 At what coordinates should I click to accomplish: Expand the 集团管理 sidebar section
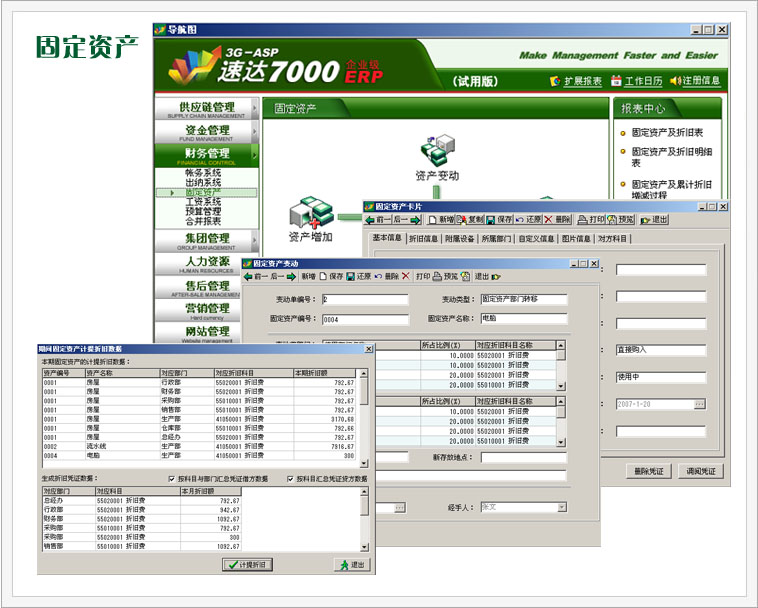207,241
